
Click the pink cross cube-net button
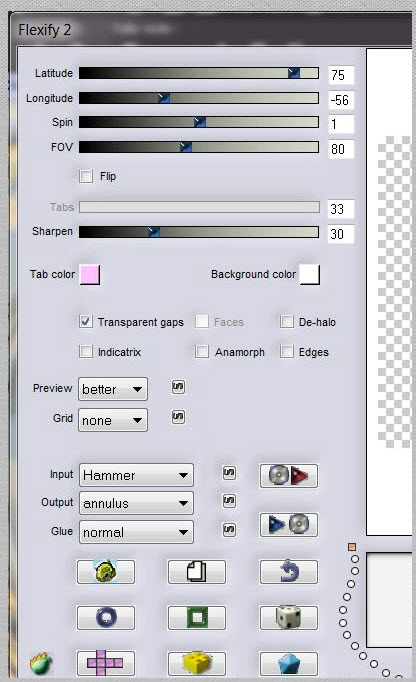(106, 663)
